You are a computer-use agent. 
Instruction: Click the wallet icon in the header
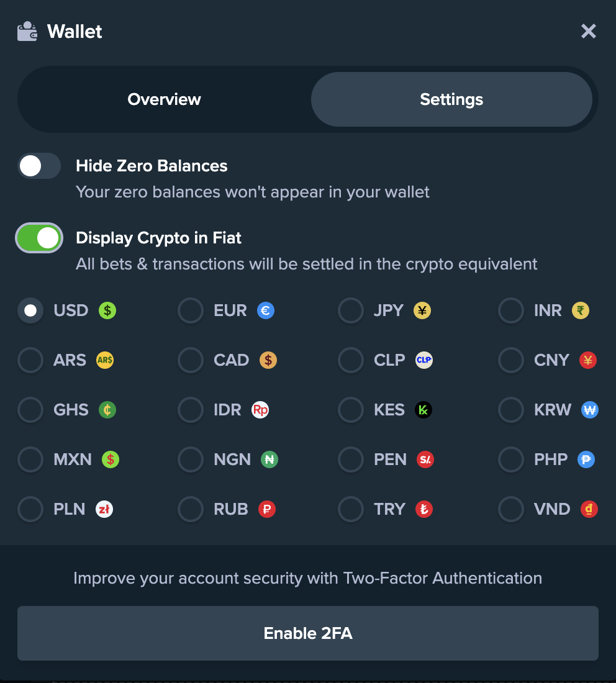pyautogui.click(x=27, y=31)
